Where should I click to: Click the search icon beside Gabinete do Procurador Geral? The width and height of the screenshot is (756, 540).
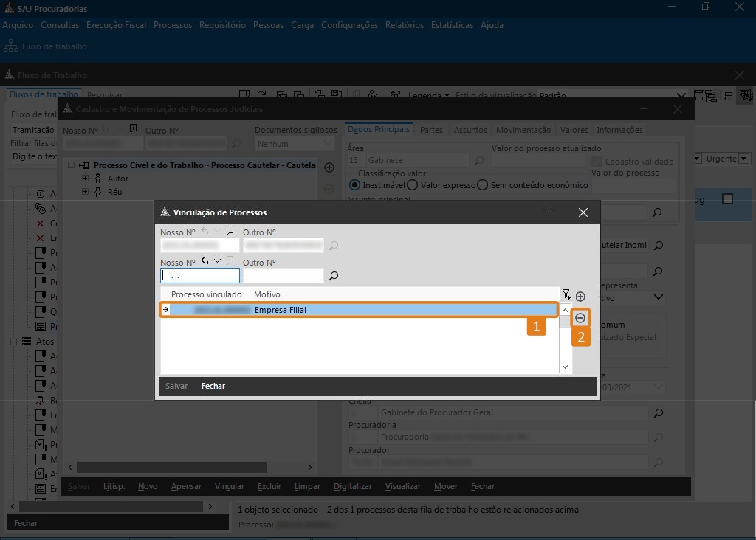click(658, 413)
